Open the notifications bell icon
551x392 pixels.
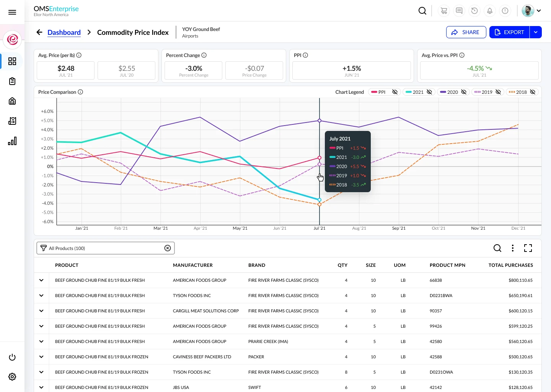pyautogui.click(x=490, y=11)
